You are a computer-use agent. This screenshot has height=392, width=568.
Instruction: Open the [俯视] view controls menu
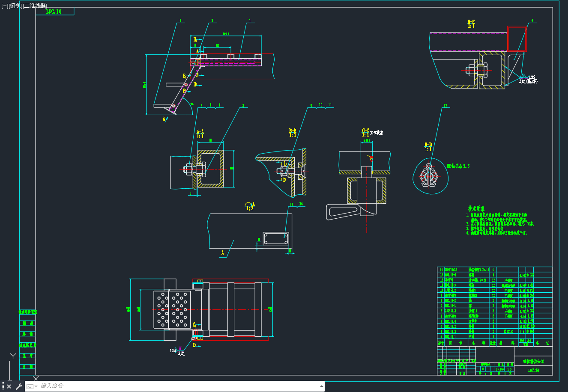point(15,6)
